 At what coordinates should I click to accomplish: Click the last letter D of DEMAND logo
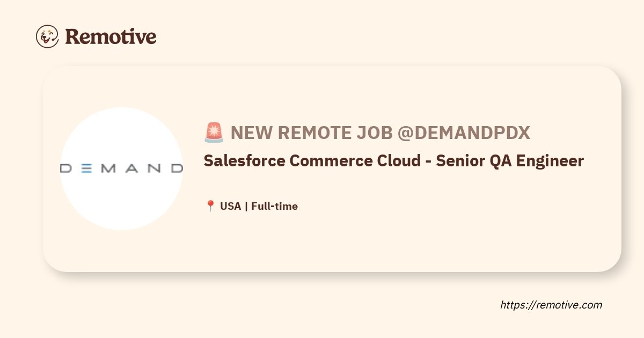click(x=177, y=168)
